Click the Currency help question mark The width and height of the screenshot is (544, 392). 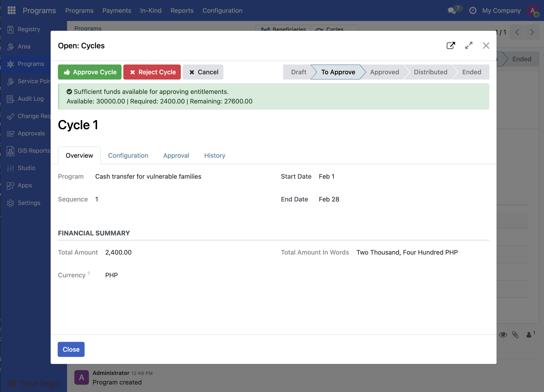[x=89, y=273]
